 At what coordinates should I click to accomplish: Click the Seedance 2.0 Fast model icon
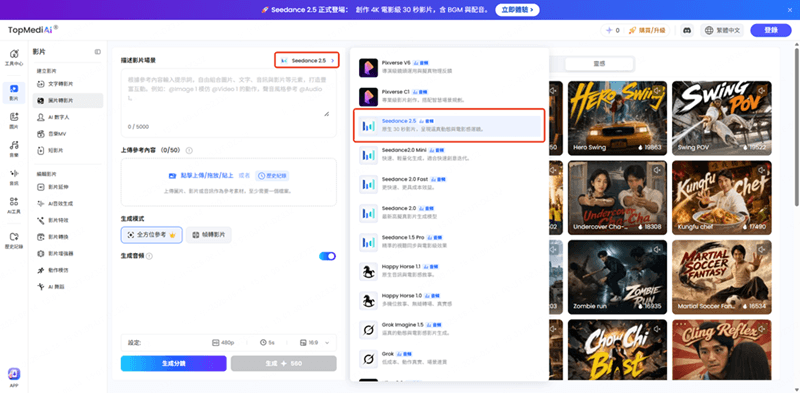368,185
